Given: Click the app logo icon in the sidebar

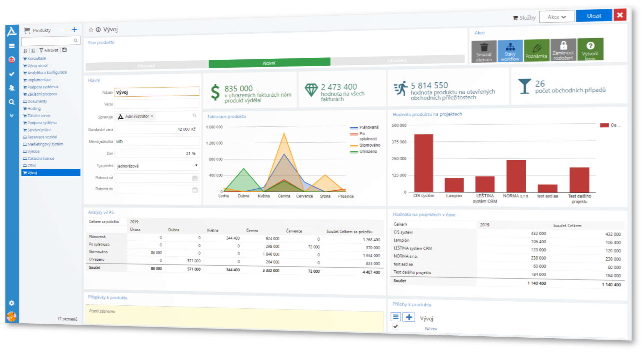Looking at the screenshot, I should click(12, 31).
